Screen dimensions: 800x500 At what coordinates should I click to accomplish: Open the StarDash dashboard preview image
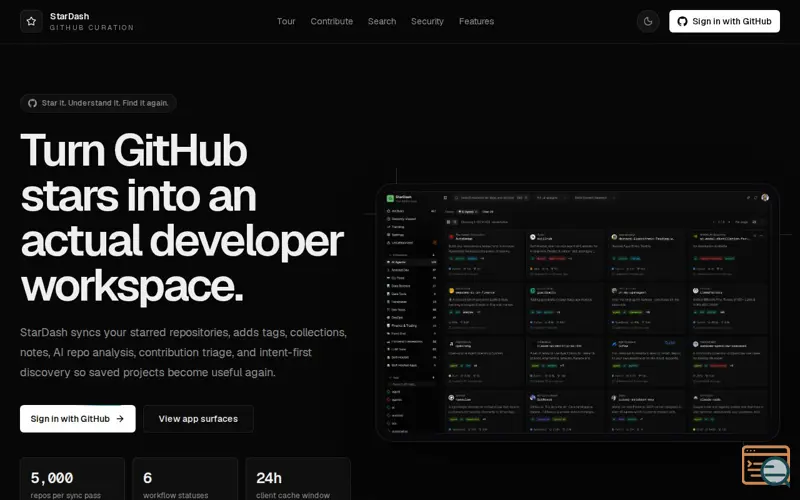point(578,312)
